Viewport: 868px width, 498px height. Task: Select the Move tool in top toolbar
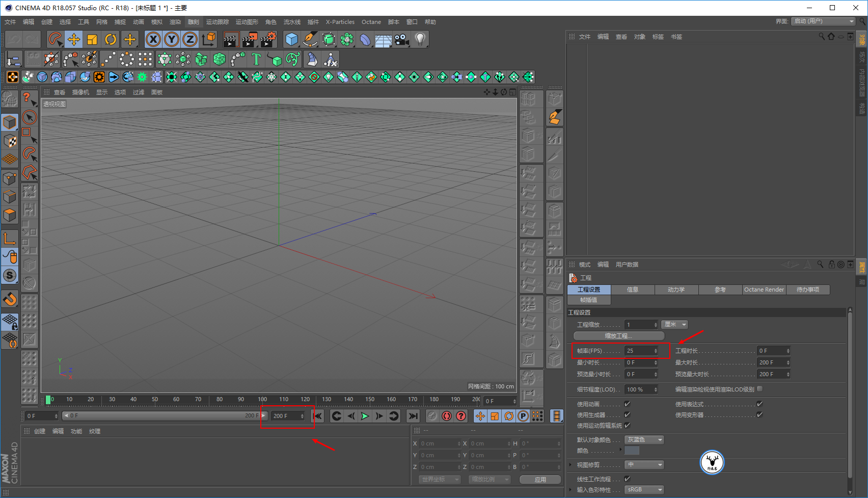pos(74,39)
